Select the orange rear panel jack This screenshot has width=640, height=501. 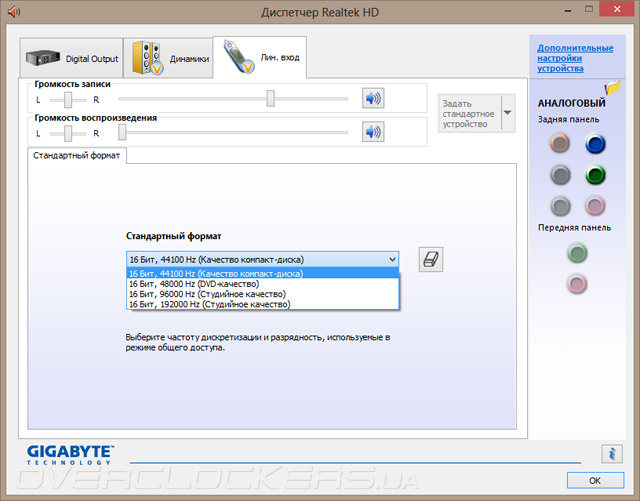click(x=560, y=143)
